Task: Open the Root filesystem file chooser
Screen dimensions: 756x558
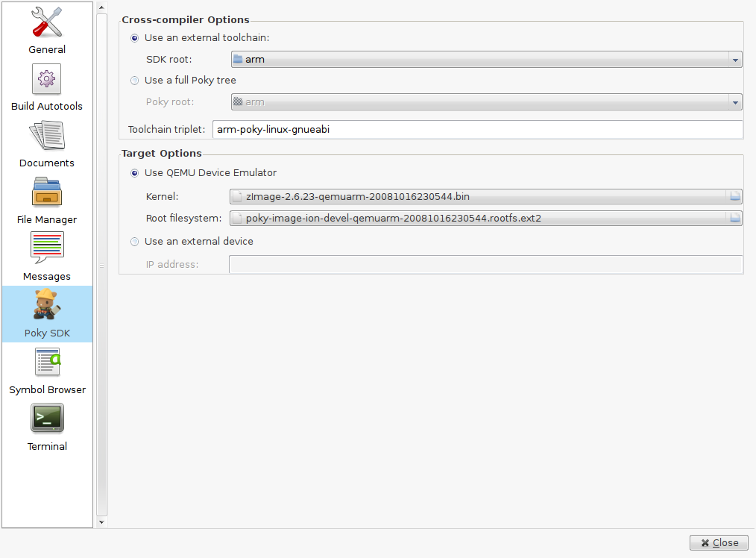Action: (x=485, y=218)
